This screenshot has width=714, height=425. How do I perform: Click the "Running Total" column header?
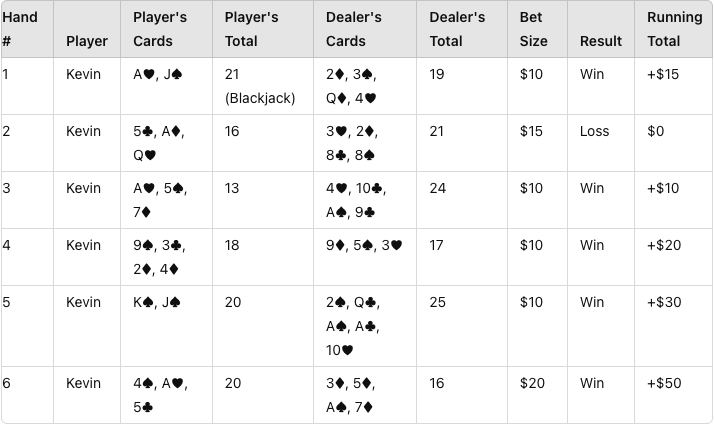point(674,29)
